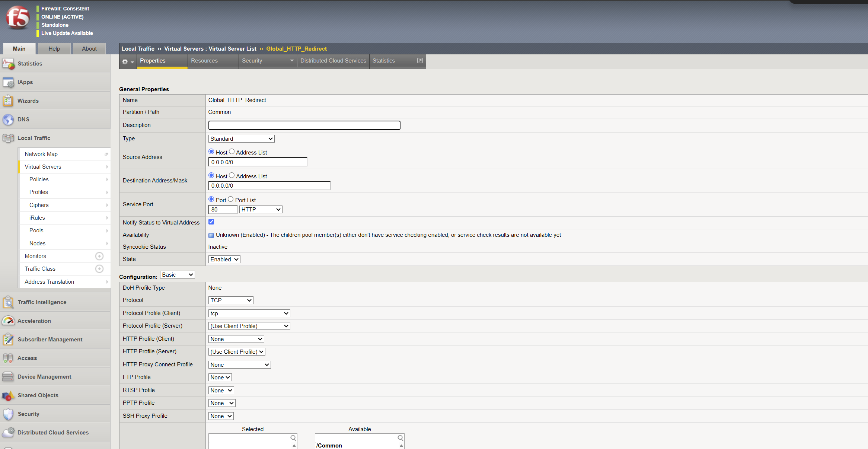Open Virtual Server List breadcrumb link

coord(232,49)
